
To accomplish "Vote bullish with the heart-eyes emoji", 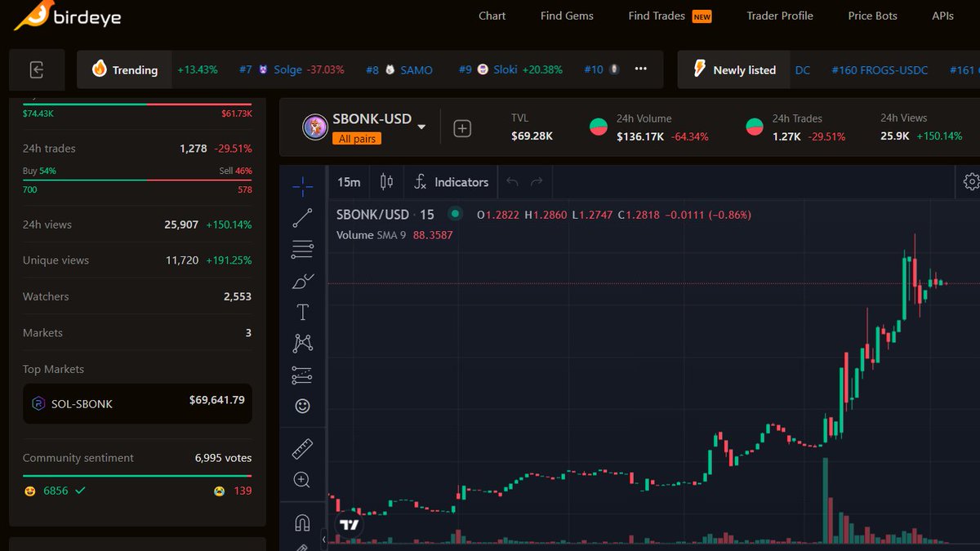I will [x=30, y=491].
